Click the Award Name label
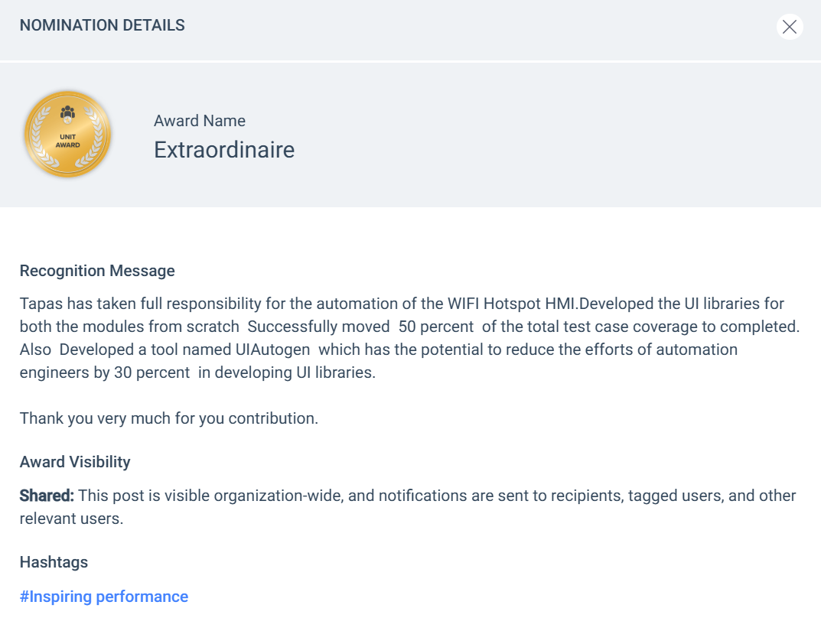The width and height of the screenshot is (821, 644). tap(200, 121)
